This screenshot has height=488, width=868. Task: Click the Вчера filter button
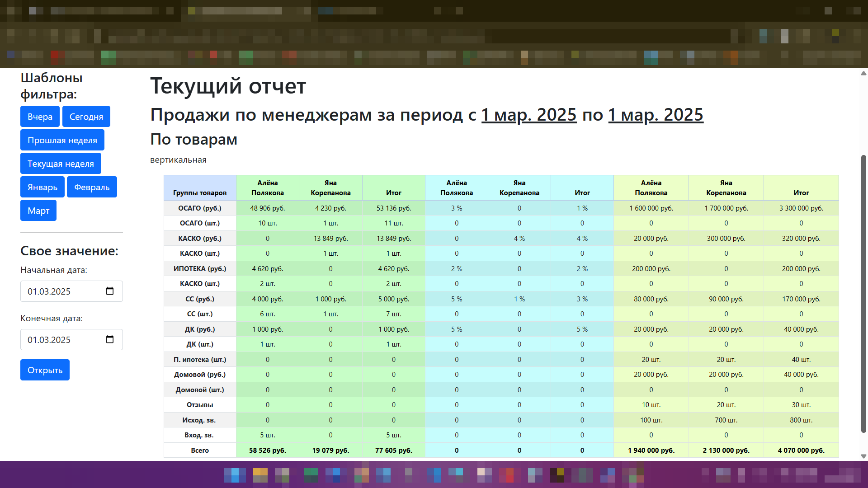coord(40,117)
